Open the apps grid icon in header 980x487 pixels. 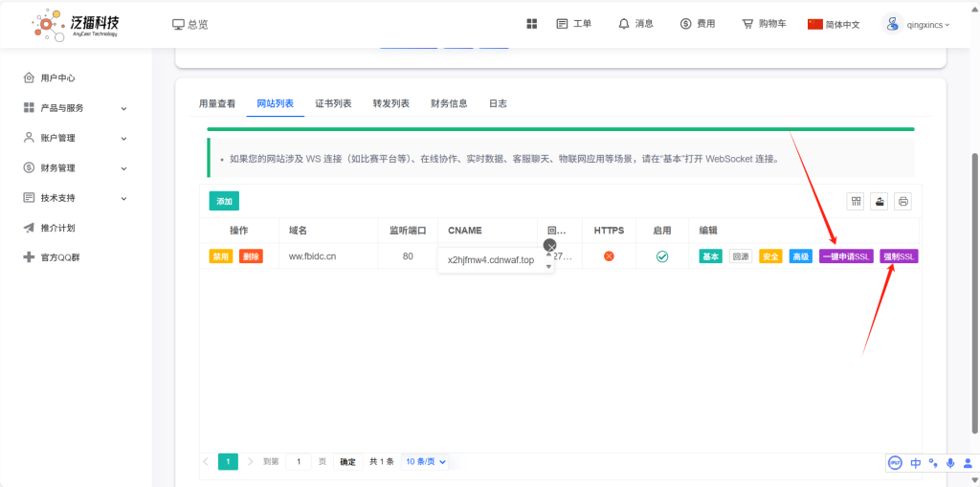(532, 24)
